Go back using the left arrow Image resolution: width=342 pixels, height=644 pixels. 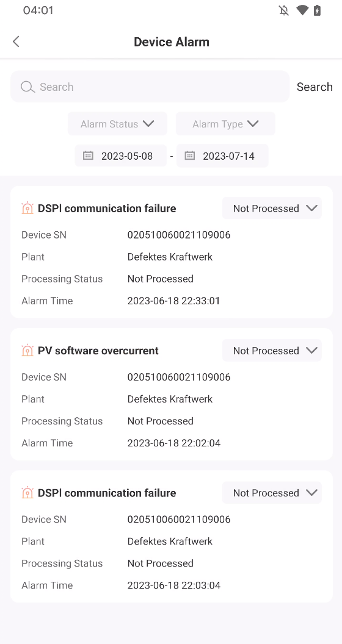16,41
